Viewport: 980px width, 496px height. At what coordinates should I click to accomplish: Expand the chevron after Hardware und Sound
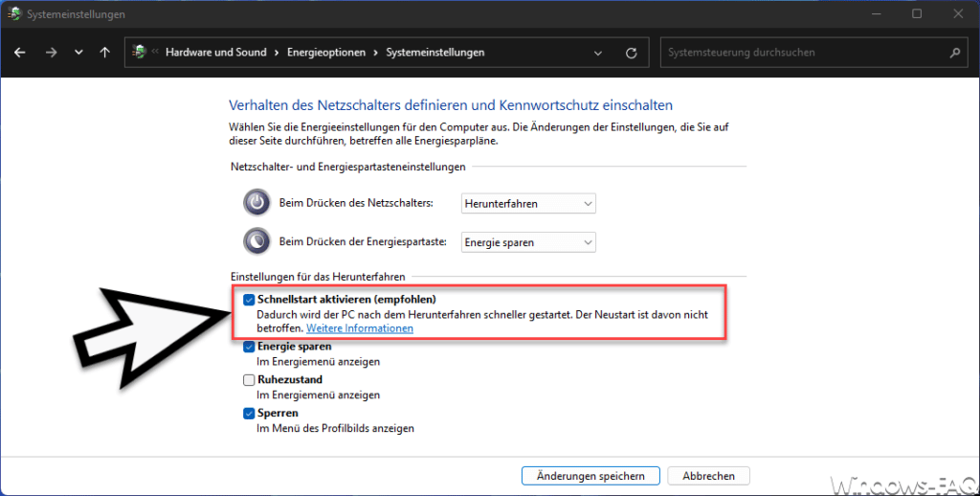point(277,53)
